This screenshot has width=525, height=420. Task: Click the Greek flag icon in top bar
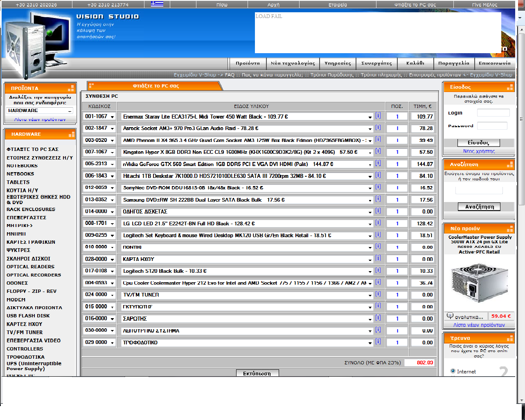(157, 4)
